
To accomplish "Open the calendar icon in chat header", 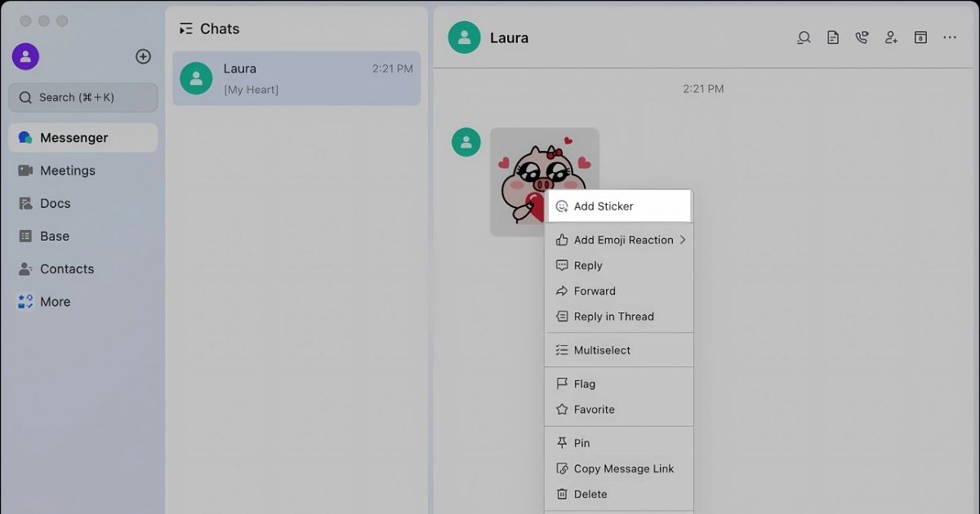I will point(920,38).
